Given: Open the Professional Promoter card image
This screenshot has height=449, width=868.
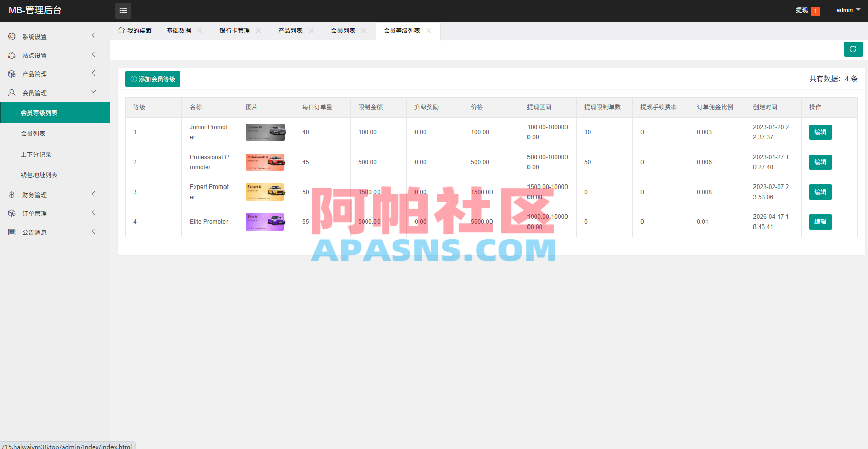Looking at the screenshot, I should click(x=266, y=162).
